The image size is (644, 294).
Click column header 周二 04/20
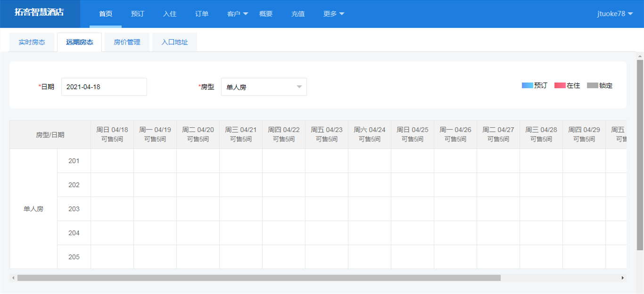pyautogui.click(x=198, y=134)
